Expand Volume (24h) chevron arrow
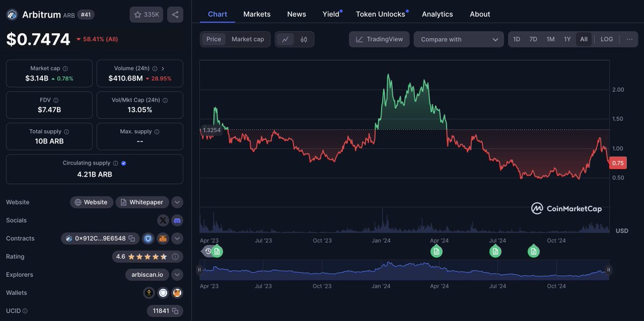 pos(163,69)
